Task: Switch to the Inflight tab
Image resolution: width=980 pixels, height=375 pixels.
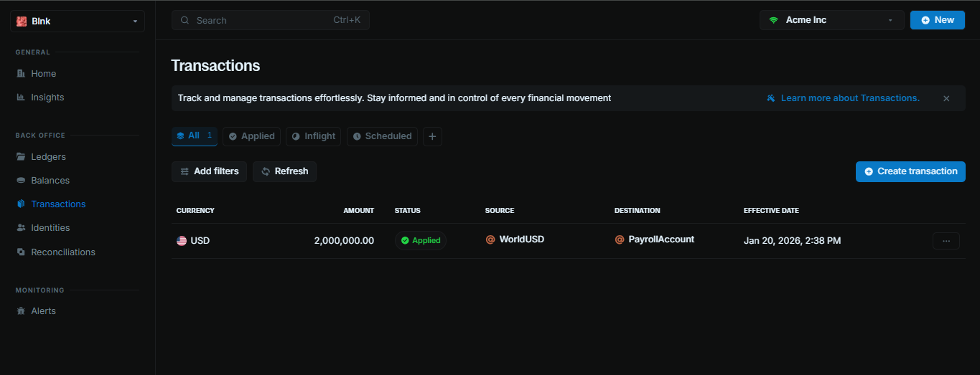Action: point(314,136)
